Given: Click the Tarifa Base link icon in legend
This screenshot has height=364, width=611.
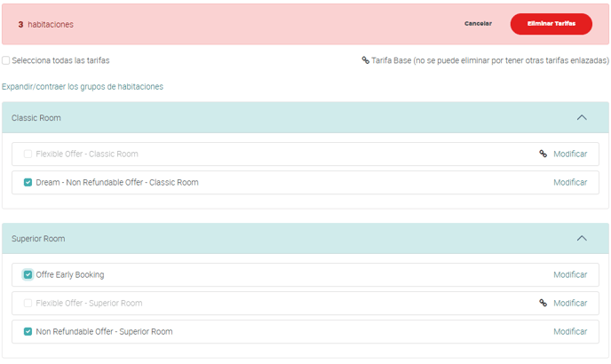Looking at the screenshot, I should coord(365,60).
